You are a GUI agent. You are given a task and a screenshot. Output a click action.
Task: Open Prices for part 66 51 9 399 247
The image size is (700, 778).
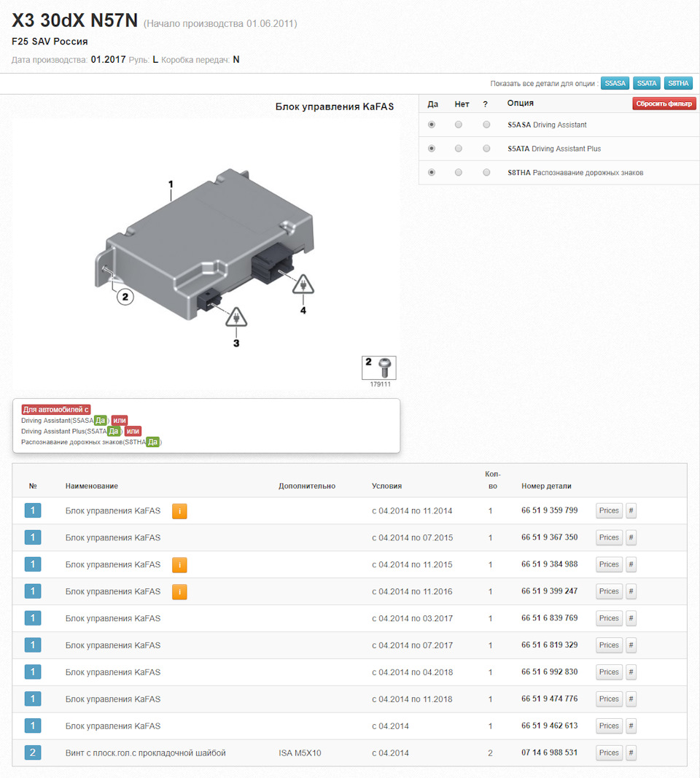tap(609, 591)
